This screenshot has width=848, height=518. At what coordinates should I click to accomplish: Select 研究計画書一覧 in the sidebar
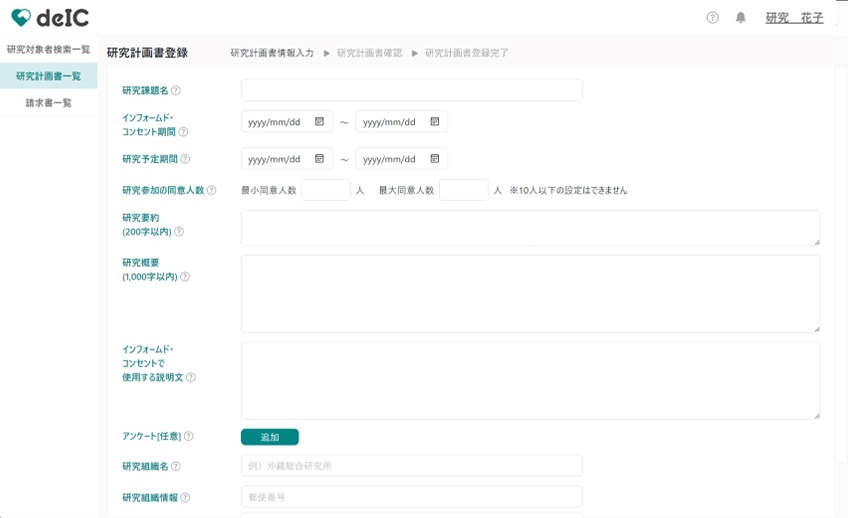[49, 76]
